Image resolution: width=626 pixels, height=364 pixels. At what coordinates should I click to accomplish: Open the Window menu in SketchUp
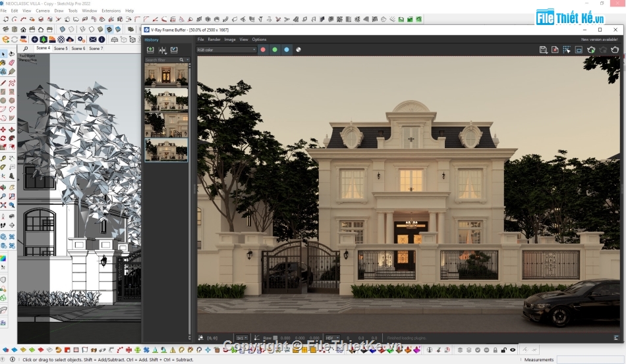coord(90,11)
